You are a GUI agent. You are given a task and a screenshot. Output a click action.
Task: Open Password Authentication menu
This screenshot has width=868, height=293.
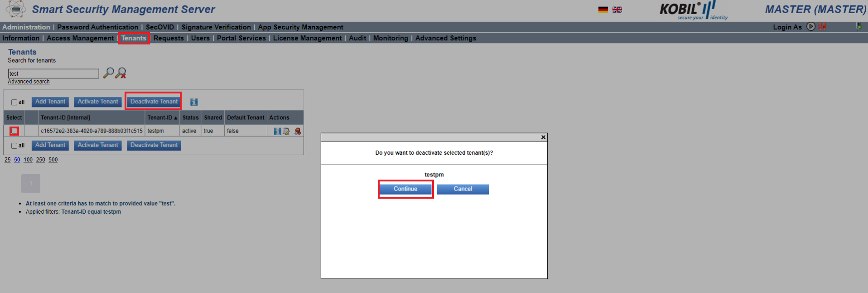98,27
